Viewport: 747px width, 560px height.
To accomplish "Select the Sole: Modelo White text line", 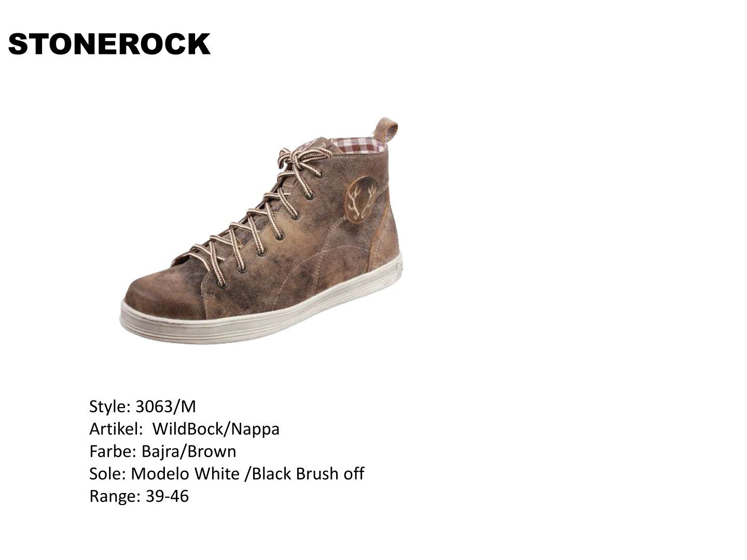I will 227,473.
